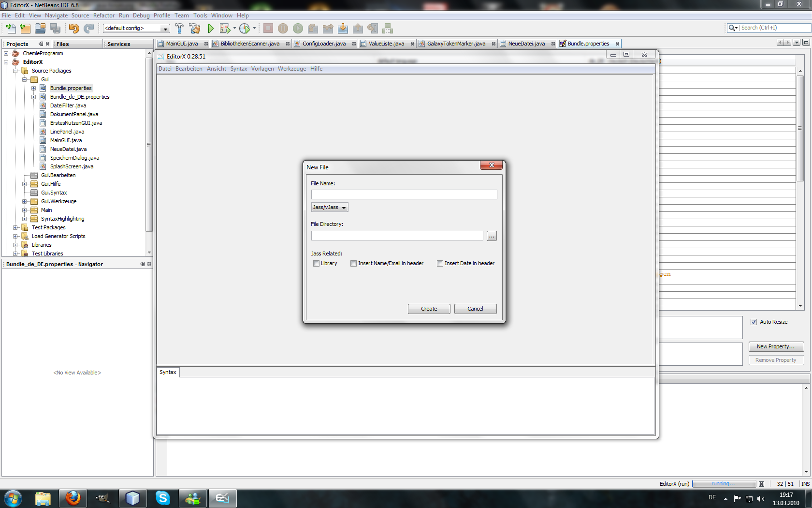Open the Vorlagen menu in EditorX

click(262, 69)
